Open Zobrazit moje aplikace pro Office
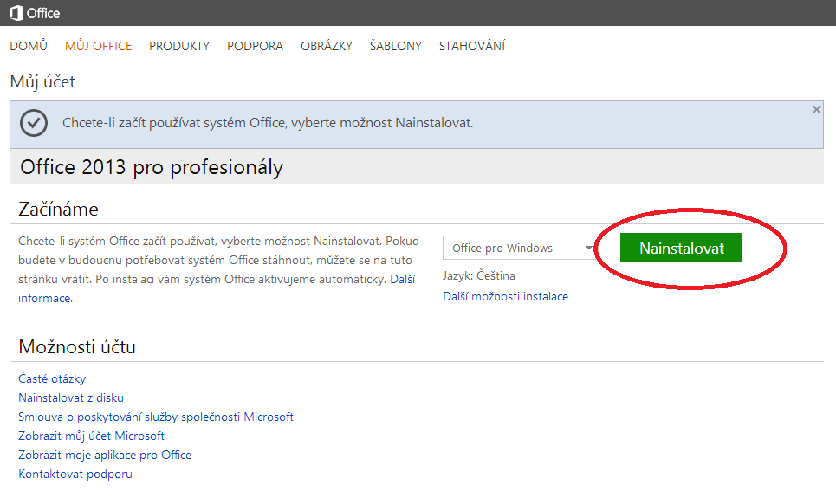836x504 pixels. (105, 455)
